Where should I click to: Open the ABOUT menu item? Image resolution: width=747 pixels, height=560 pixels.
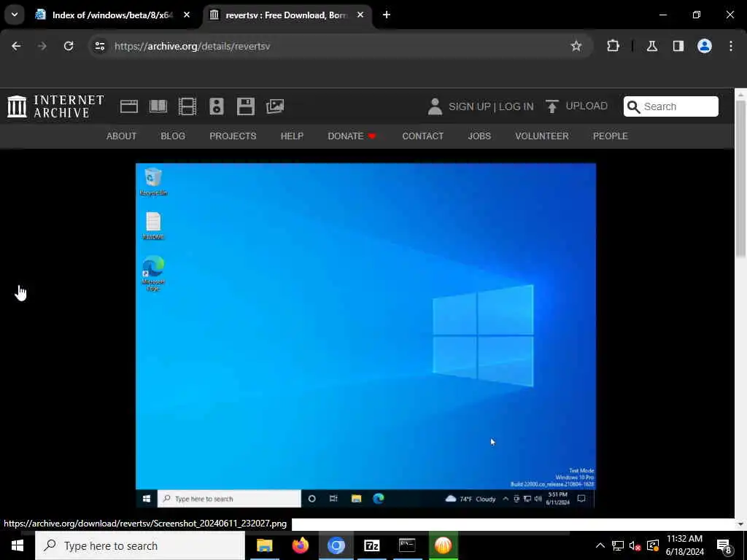(122, 136)
